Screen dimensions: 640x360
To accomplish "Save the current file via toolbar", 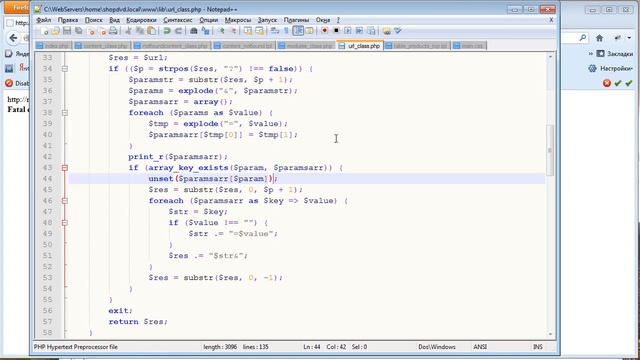I will [x=67, y=31].
